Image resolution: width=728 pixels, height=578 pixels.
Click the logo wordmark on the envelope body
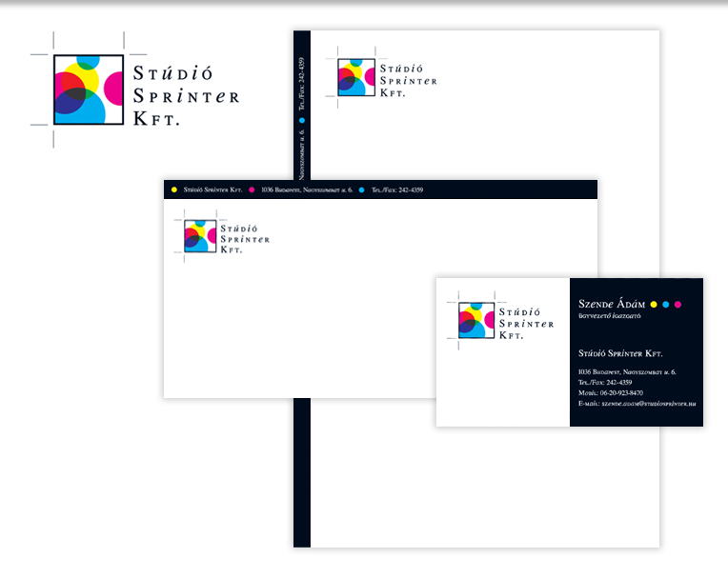coord(245,239)
